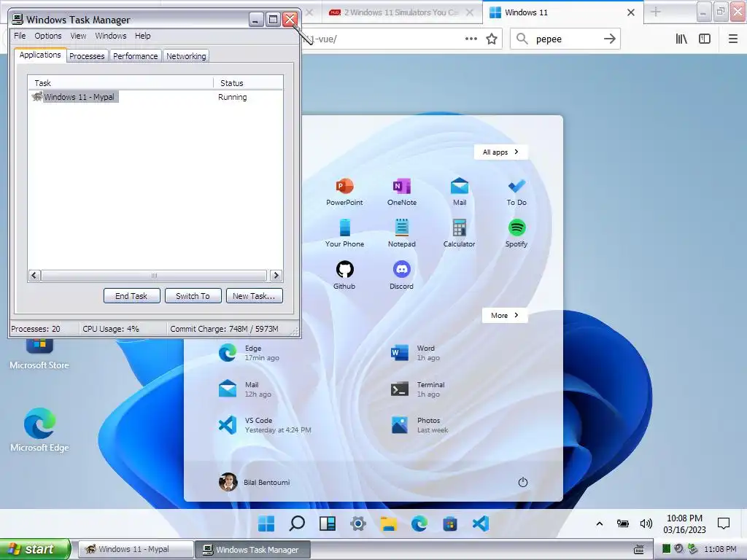Switch to the Performance tab

(135, 55)
